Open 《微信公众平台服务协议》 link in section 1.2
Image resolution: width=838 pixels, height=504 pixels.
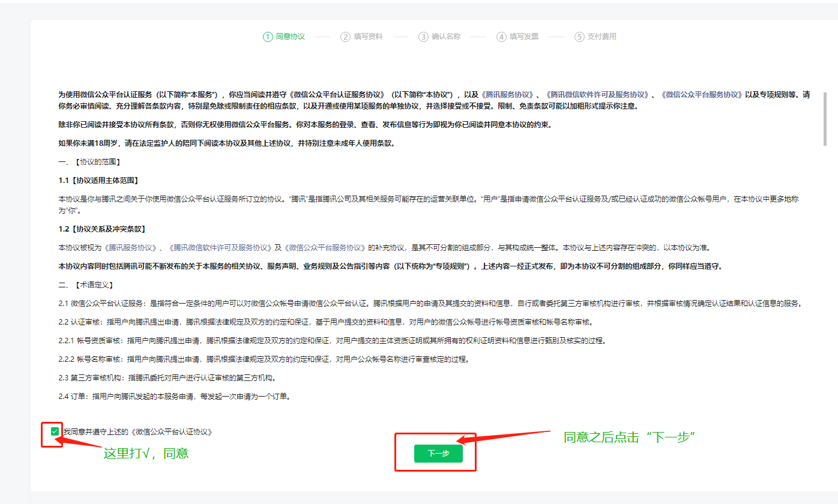(325, 248)
